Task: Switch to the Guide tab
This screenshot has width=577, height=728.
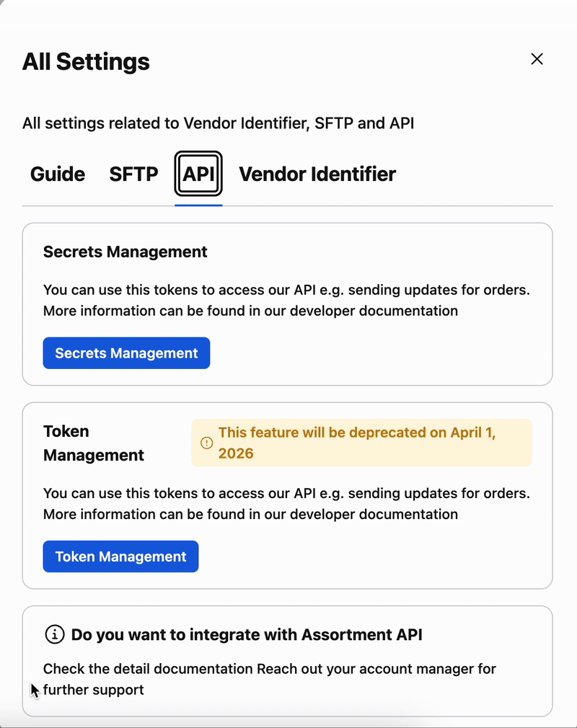Action: (58, 174)
